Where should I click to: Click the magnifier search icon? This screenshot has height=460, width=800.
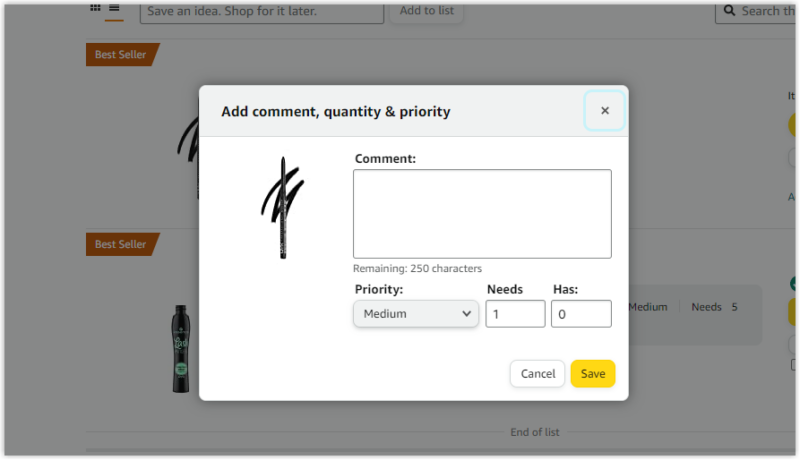(x=727, y=11)
